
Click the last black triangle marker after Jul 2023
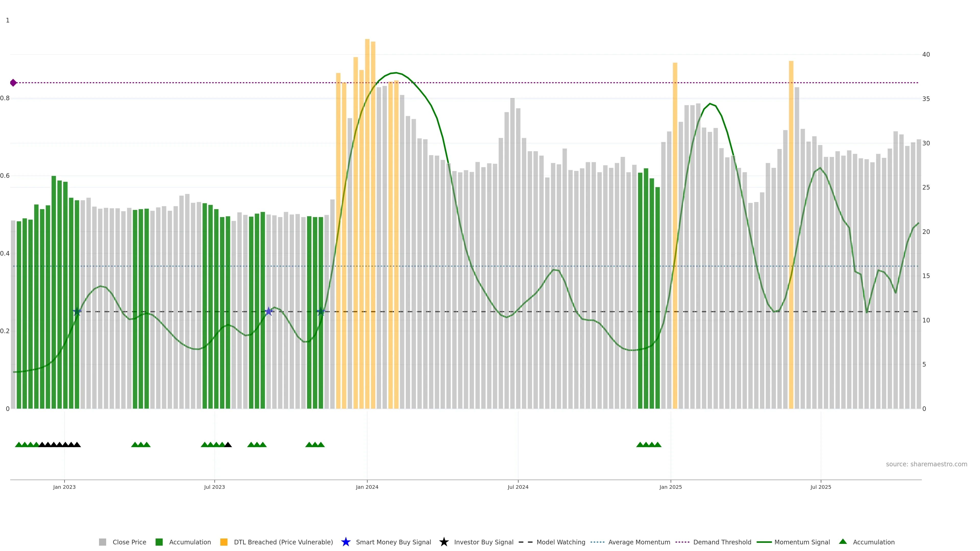(x=228, y=445)
